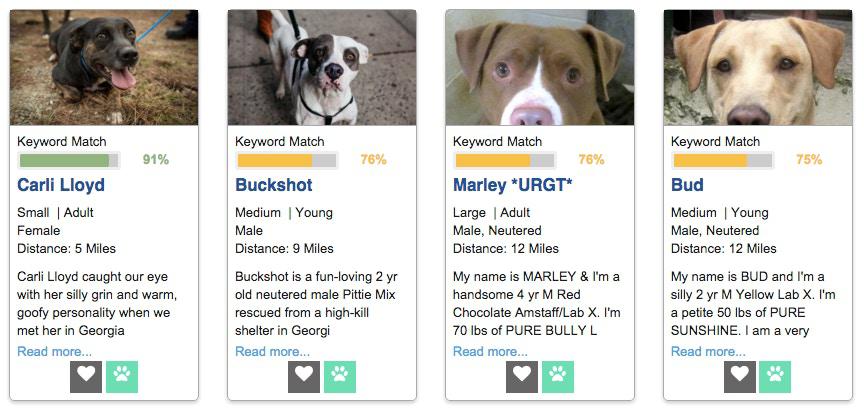Screen dimensions: 864x414
Task: Read more about Bud
Action: pos(708,351)
